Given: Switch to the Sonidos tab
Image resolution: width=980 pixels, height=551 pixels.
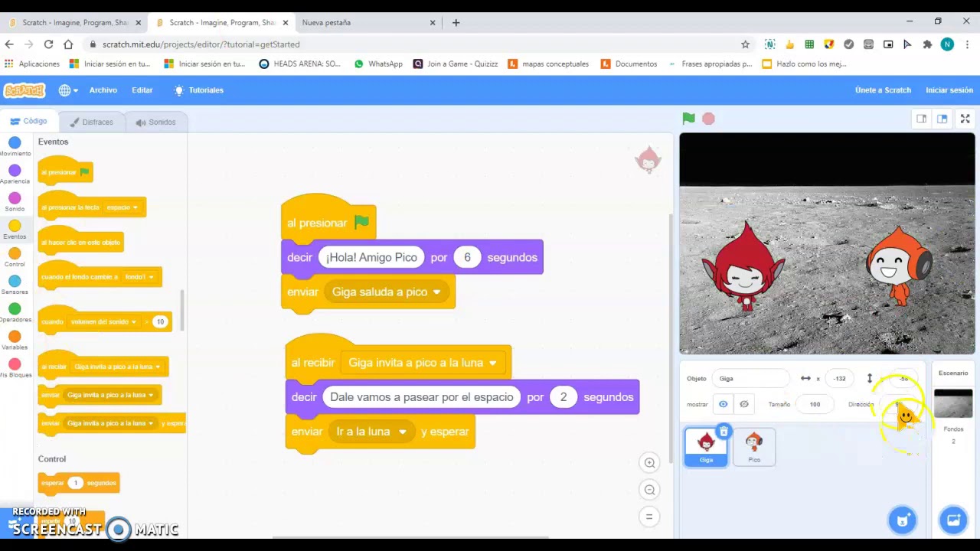Looking at the screenshot, I should [x=156, y=122].
